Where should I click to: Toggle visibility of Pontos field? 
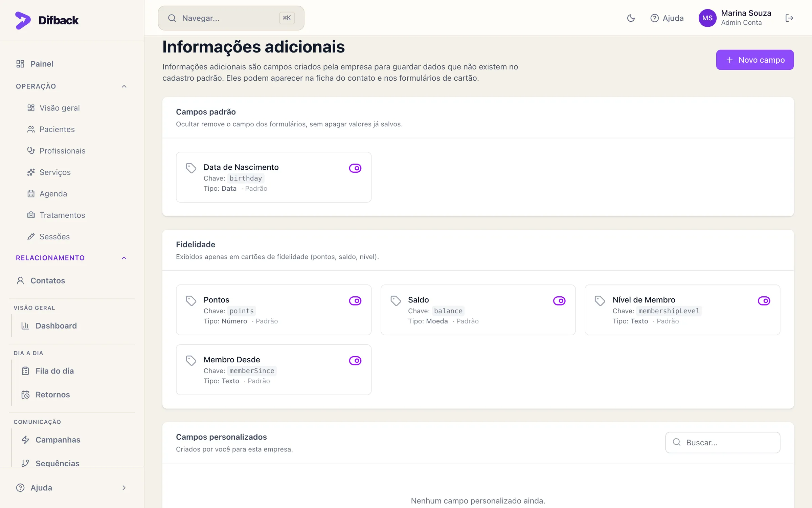(x=355, y=301)
